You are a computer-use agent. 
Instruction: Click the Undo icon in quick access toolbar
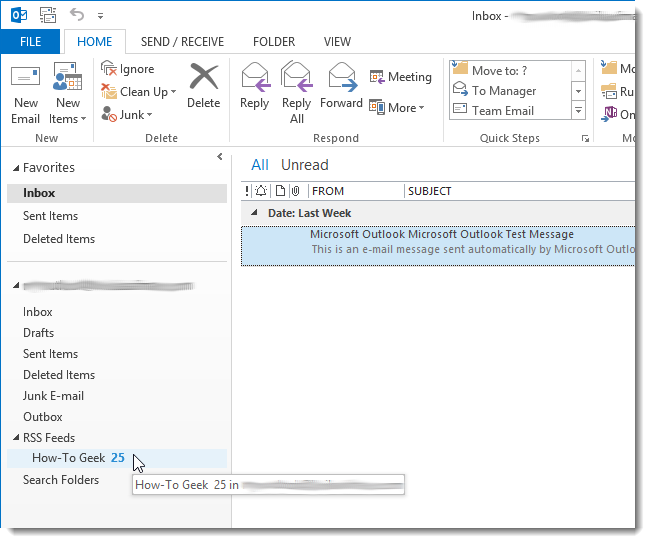click(x=77, y=15)
